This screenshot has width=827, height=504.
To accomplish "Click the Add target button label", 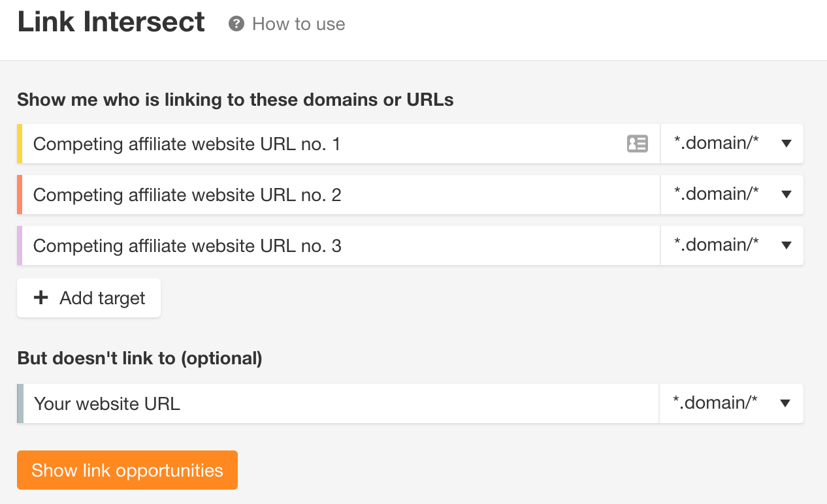I will [102, 298].
